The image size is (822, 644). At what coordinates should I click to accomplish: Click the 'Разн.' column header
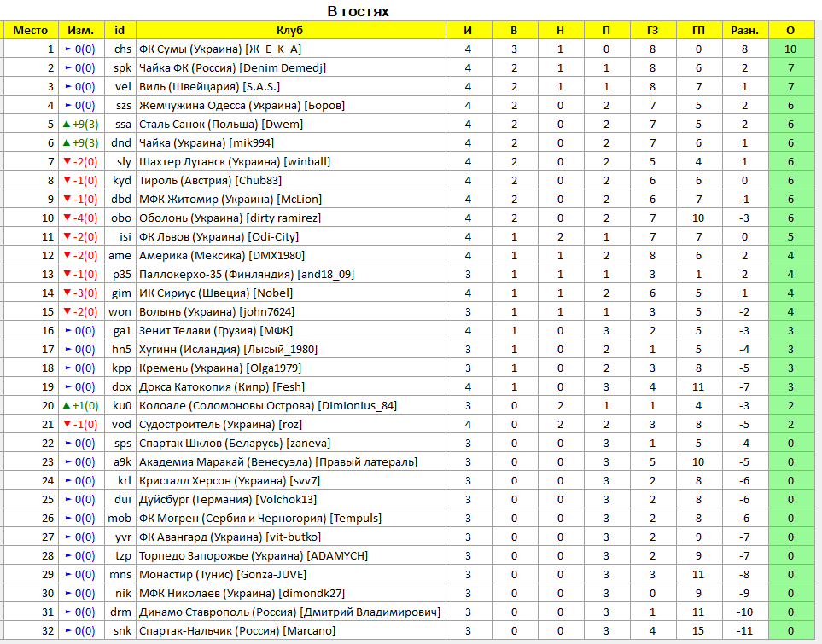point(745,31)
